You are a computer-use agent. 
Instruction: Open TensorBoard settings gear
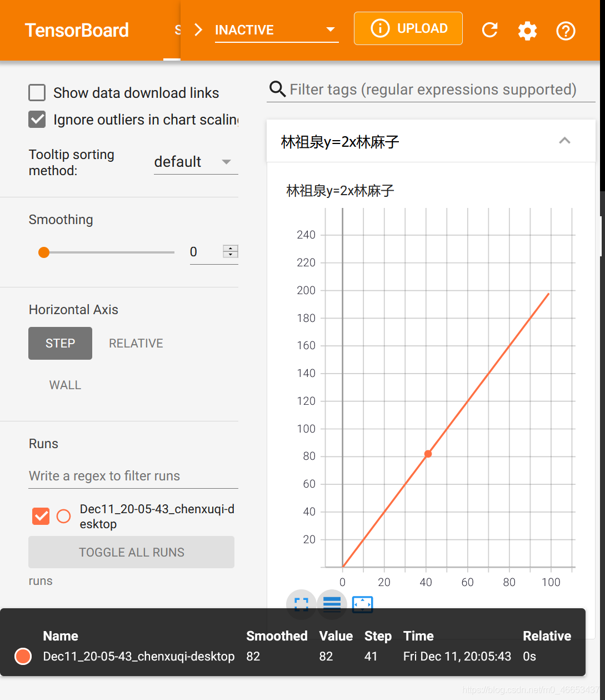pyautogui.click(x=527, y=31)
